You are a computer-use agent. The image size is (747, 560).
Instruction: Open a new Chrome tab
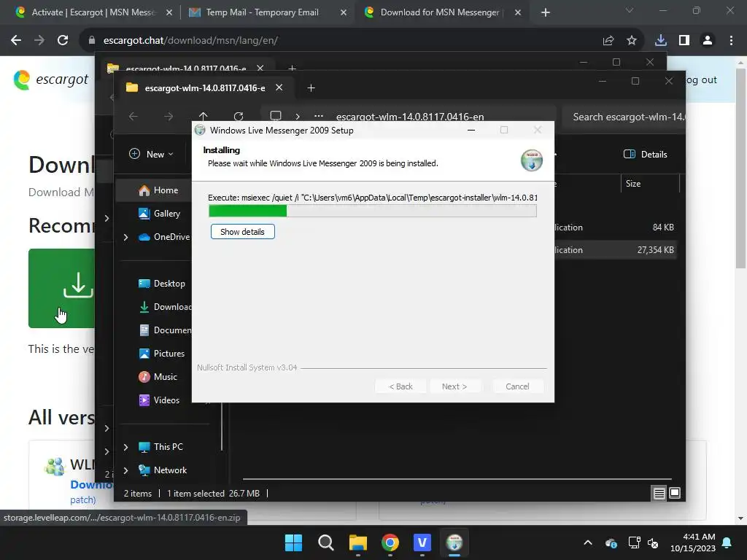pos(546,12)
